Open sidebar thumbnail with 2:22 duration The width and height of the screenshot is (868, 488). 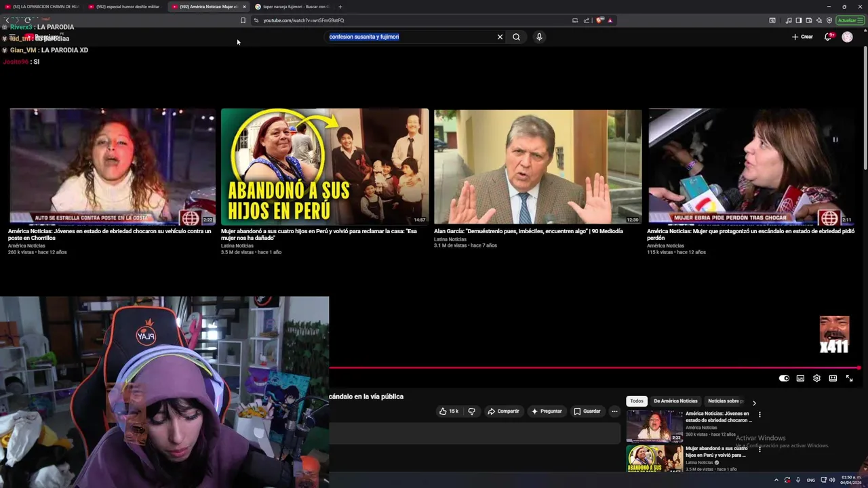(654, 426)
